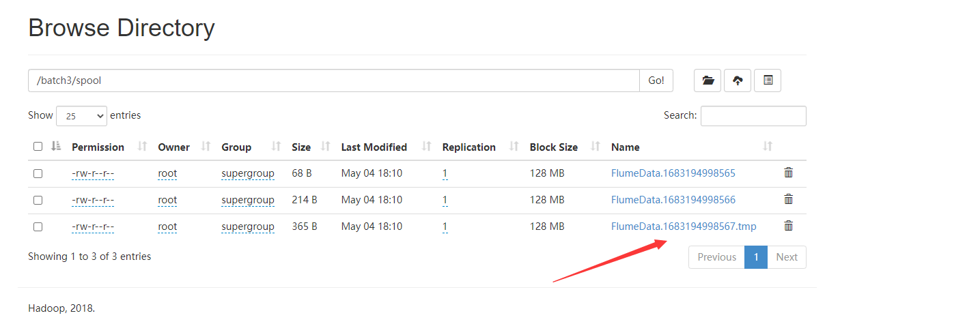Delete FlumeData.1683194998565 using its trash icon

788,173
